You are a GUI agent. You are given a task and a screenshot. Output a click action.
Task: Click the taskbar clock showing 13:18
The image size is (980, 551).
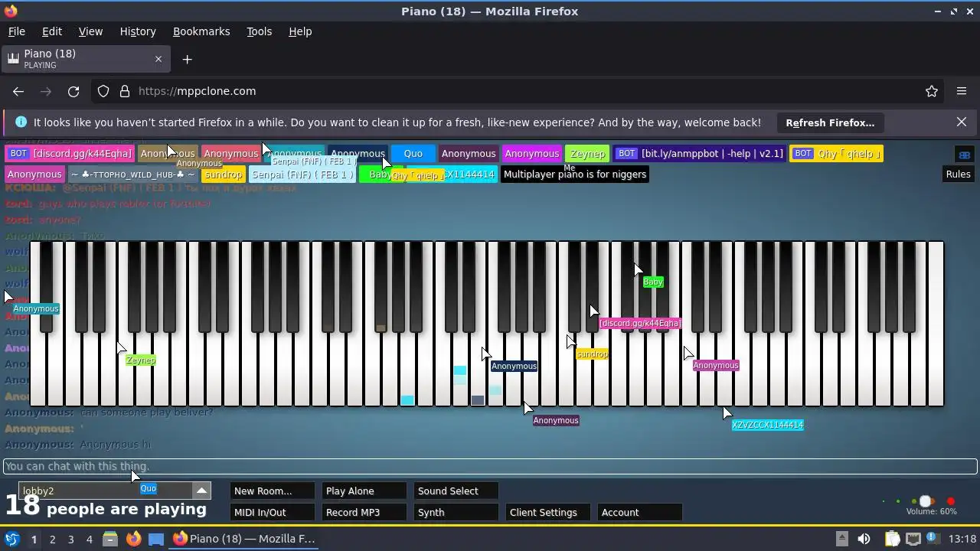(x=963, y=539)
